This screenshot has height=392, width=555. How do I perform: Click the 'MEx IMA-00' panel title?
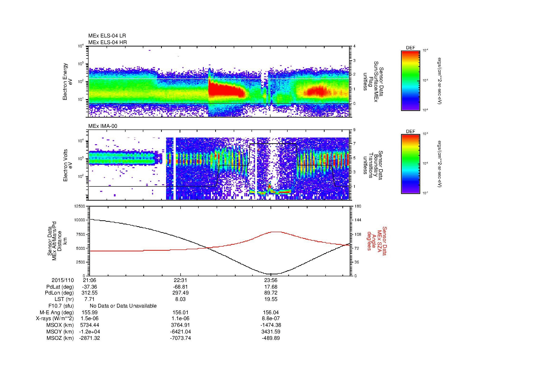(103, 126)
